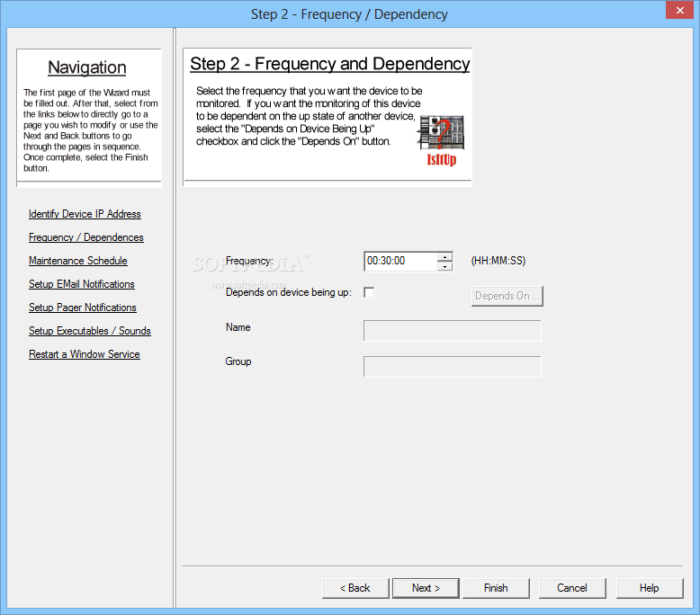The height and width of the screenshot is (615, 700).
Task: Open Setup Executables / Sounds link
Action: click(x=90, y=331)
